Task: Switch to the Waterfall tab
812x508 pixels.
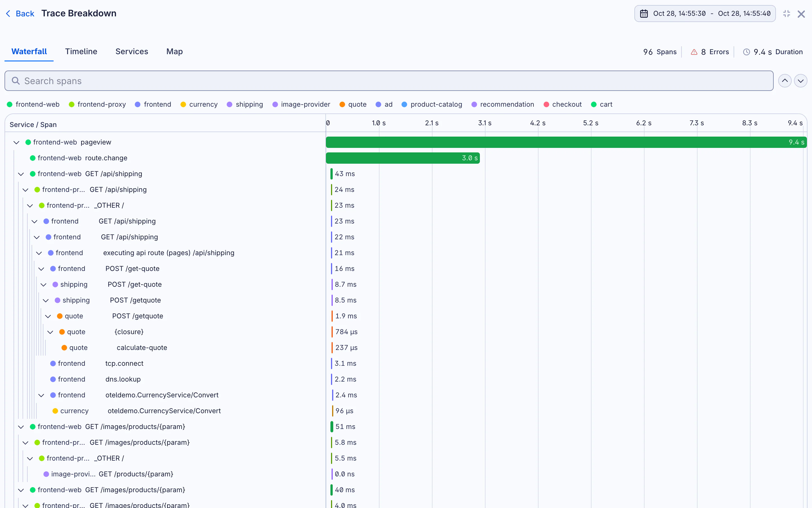Action: (29, 51)
